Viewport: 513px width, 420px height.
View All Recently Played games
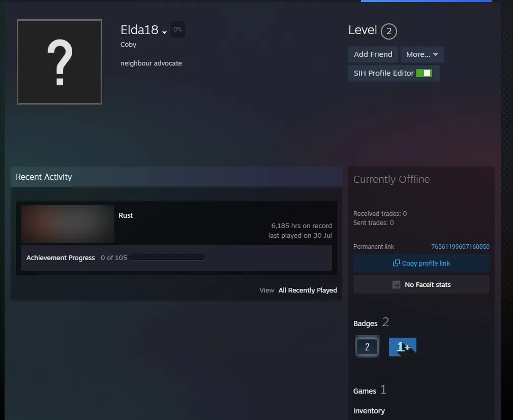[x=308, y=290]
